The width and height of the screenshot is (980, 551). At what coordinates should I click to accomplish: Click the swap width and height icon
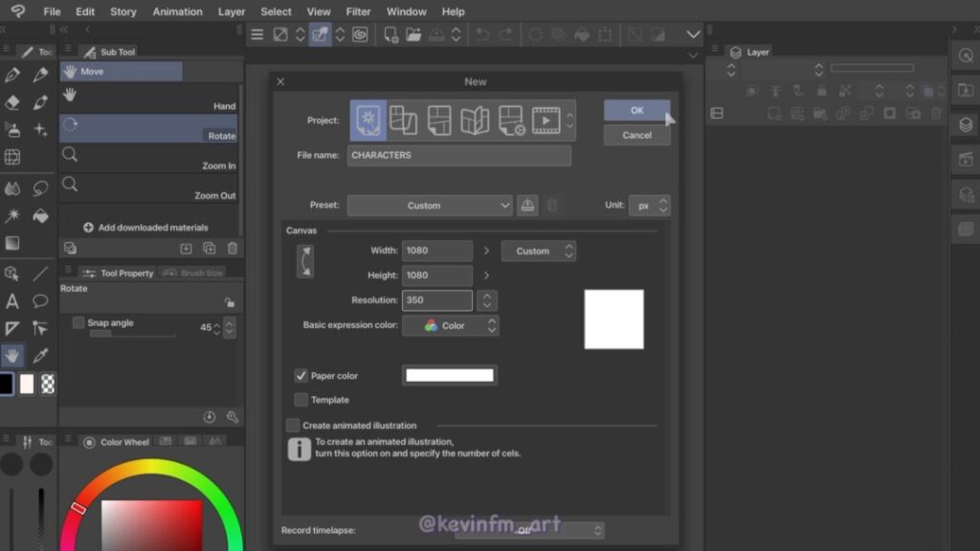coord(304,261)
